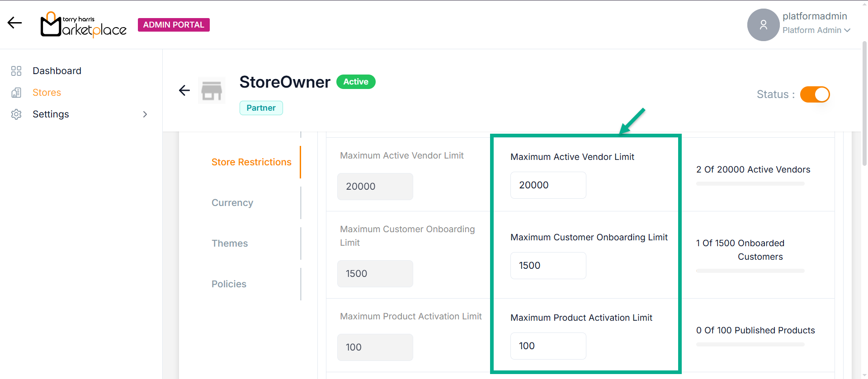Screen dimensions: 868x379
Task: Select the Policies tab
Action: pyautogui.click(x=229, y=284)
